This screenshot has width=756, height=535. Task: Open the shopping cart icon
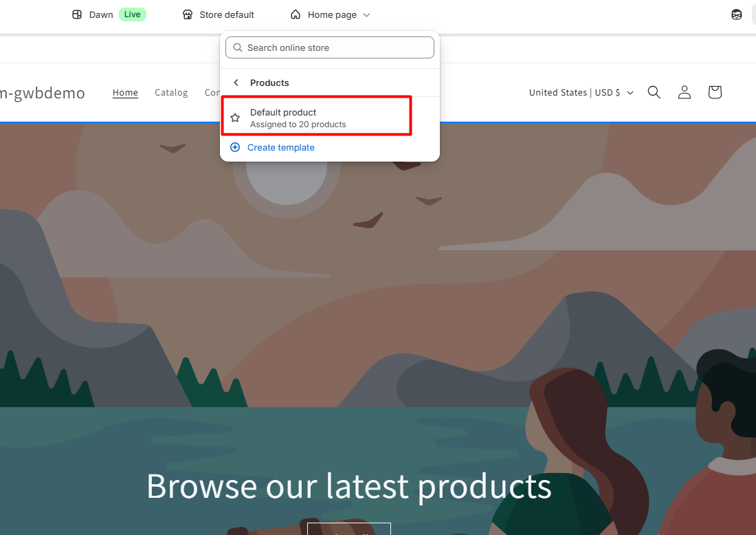tap(714, 92)
